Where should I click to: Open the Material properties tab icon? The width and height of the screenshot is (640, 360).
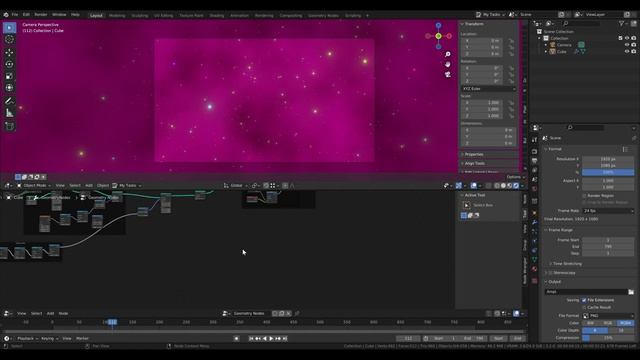point(534,269)
